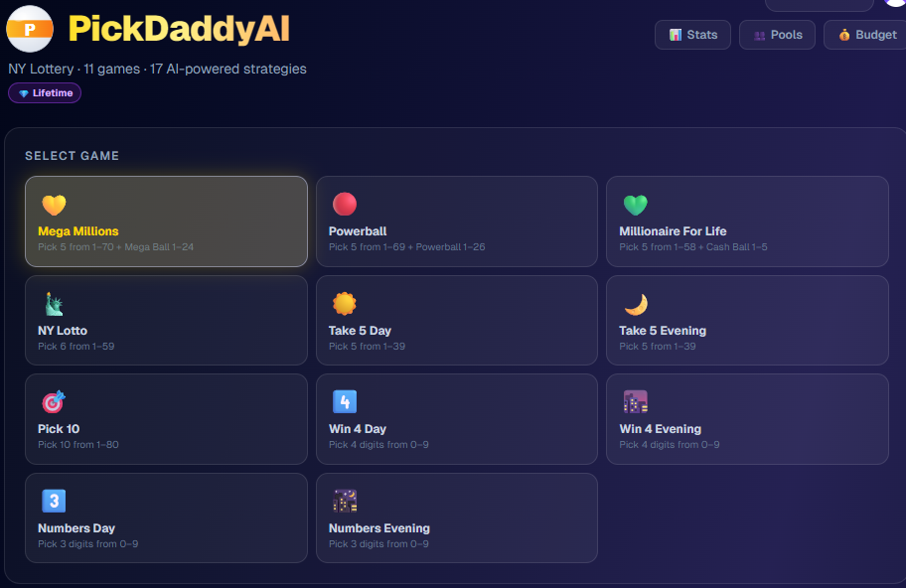Click 'Pick 3 digits from 0–9' under Numbers Evening

point(378,544)
